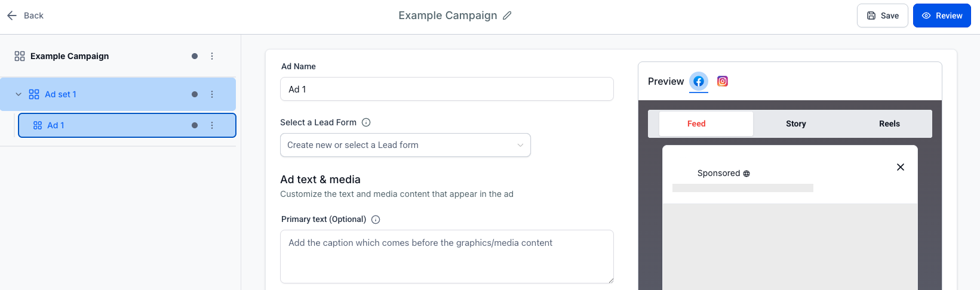Click the pencil icon to rename campaign
This screenshot has width=980, height=290.
click(x=507, y=16)
